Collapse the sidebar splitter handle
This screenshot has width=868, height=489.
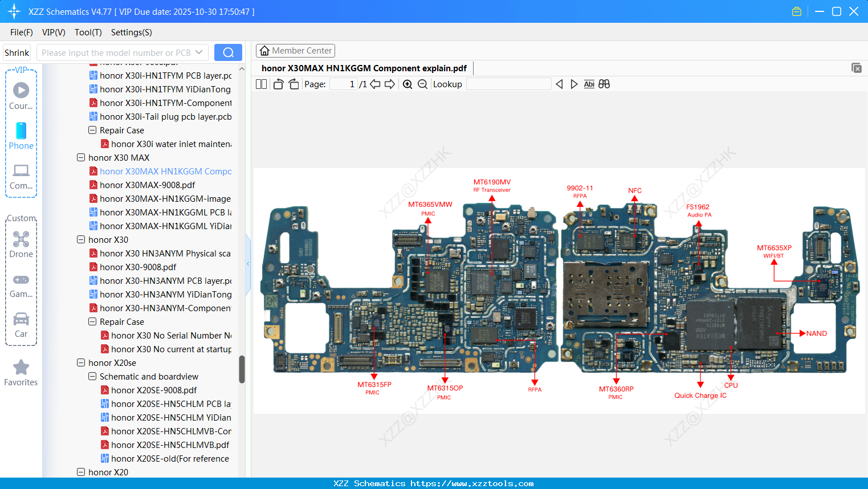[x=248, y=263]
